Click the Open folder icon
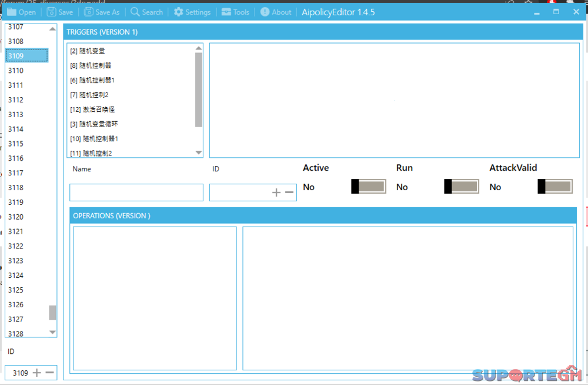 tap(12, 12)
